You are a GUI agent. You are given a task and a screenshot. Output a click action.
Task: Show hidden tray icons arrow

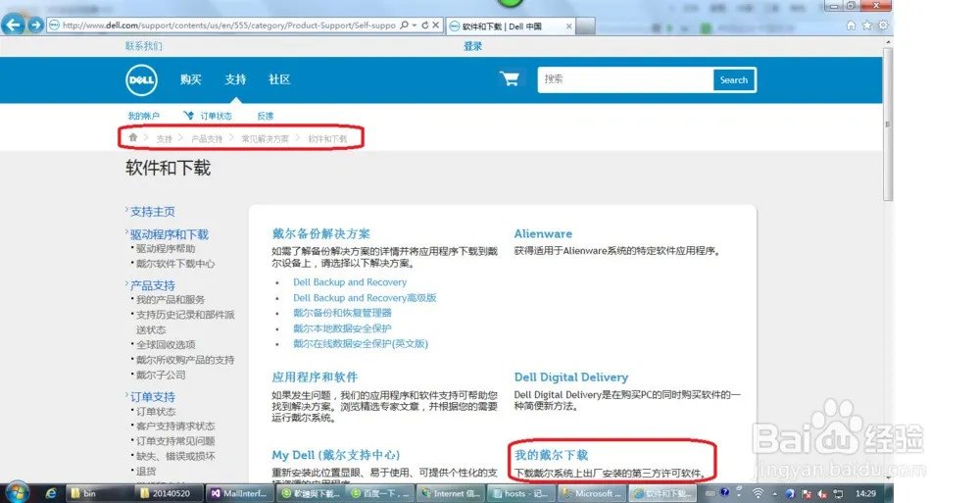(774, 494)
